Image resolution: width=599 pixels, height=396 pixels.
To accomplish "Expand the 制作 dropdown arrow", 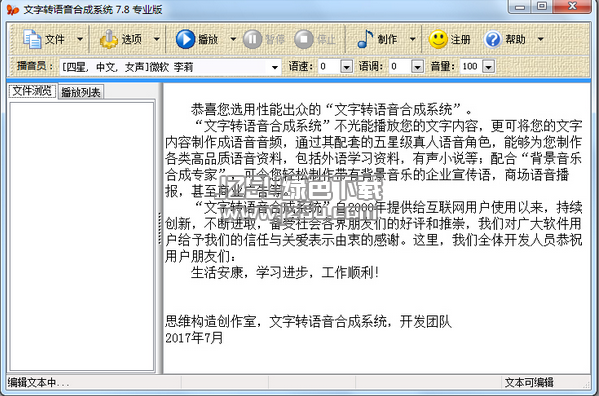I will click(x=413, y=39).
